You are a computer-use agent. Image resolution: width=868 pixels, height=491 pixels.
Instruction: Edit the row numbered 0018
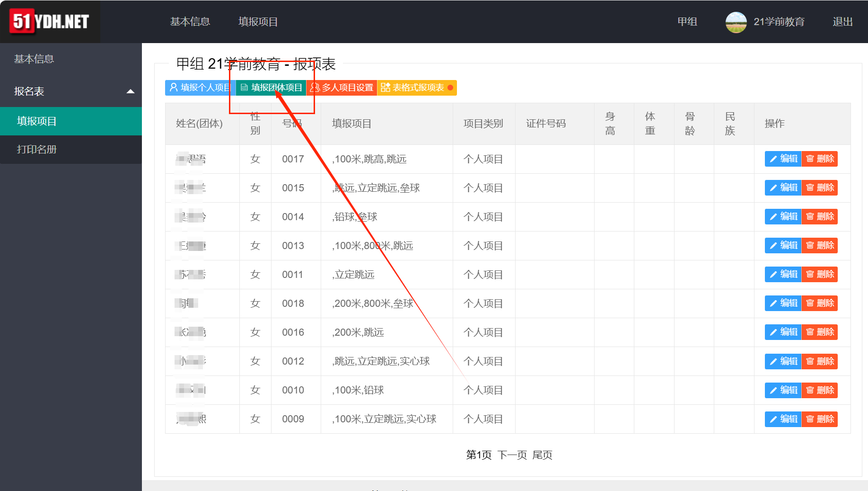(783, 303)
